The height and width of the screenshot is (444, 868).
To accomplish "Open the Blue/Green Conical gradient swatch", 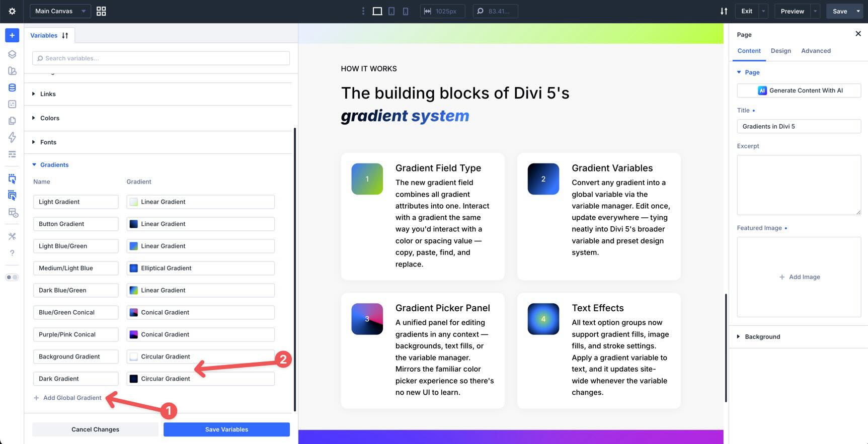I will [133, 312].
